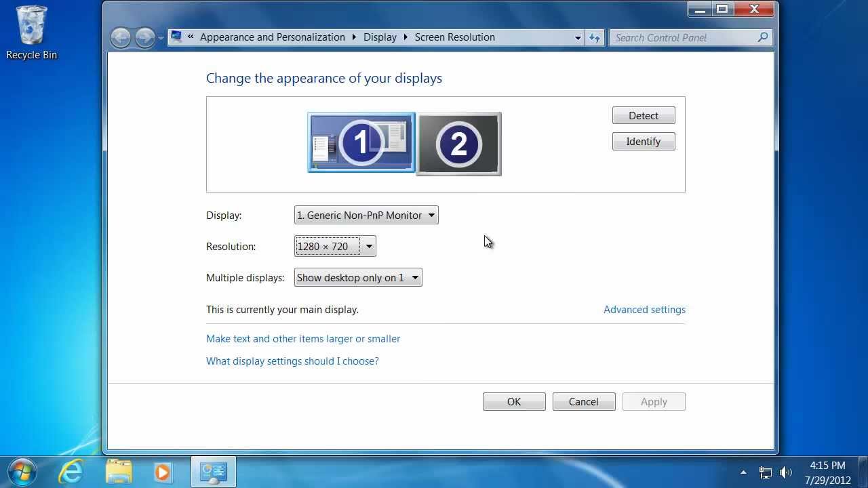Maximize the Screen Resolution window
Image resolution: width=868 pixels, height=488 pixels.
click(722, 9)
